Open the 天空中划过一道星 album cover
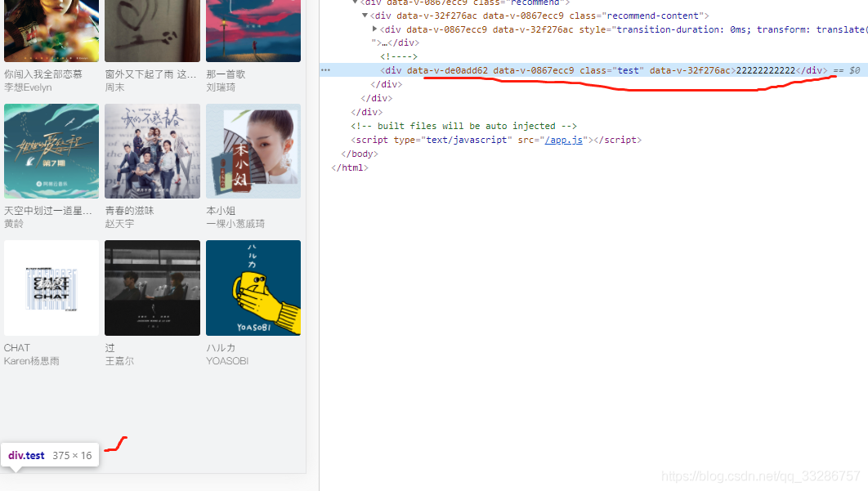Screen dimensions: 868x491 pyautogui.click(x=51, y=151)
